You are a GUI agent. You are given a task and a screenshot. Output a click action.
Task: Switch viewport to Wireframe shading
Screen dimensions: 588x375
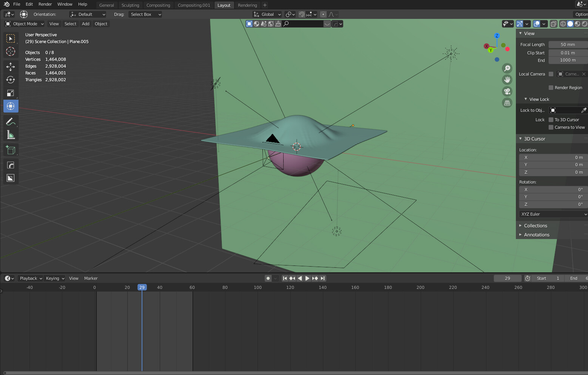coord(563,24)
